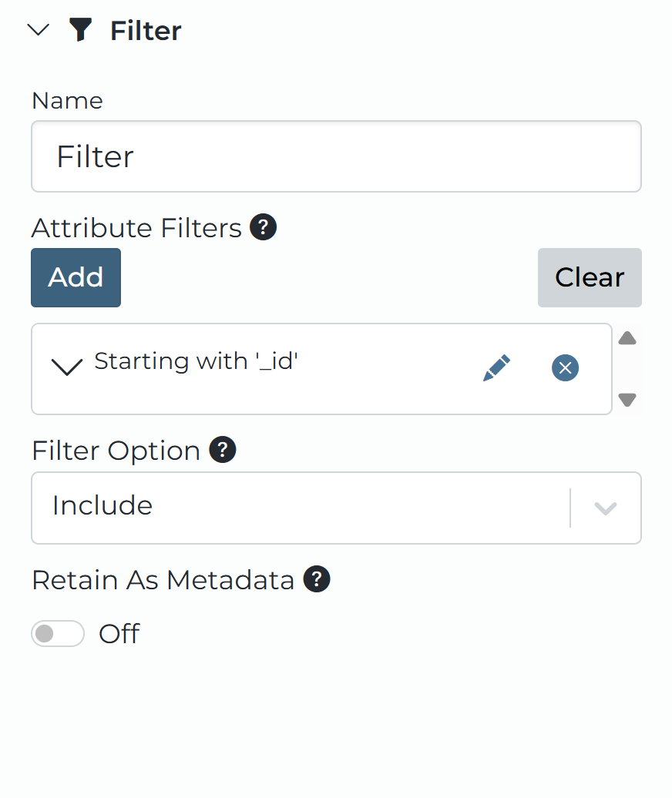Image resolution: width=672 pixels, height=798 pixels.
Task: Open the Include filter option dropdown
Action: click(x=301, y=508)
